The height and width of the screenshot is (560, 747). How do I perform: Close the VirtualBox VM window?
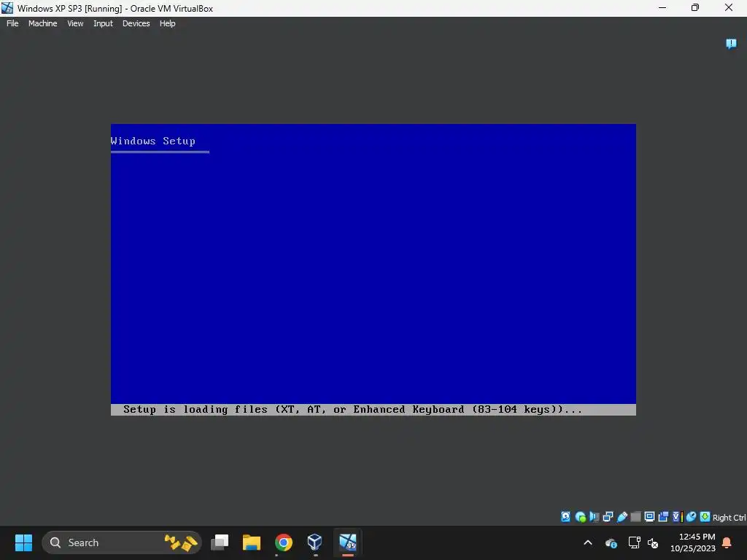pyautogui.click(x=729, y=7)
